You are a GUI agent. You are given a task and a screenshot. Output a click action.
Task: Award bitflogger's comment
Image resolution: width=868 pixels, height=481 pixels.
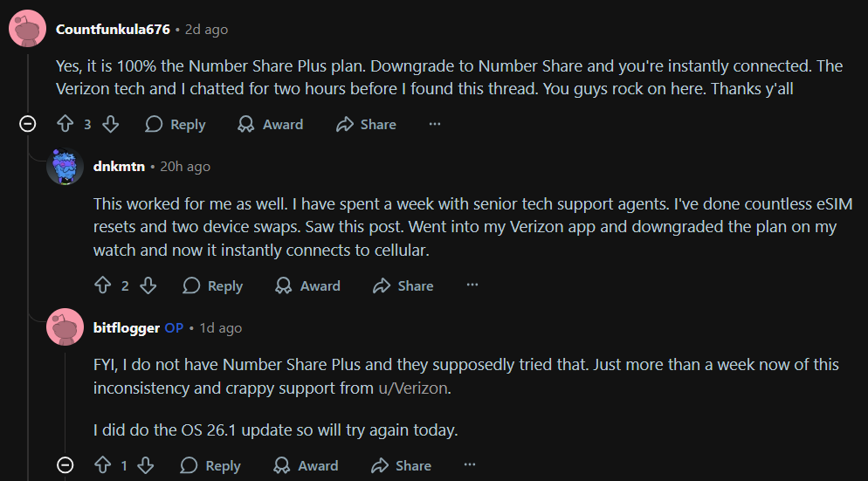pos(306,465)
